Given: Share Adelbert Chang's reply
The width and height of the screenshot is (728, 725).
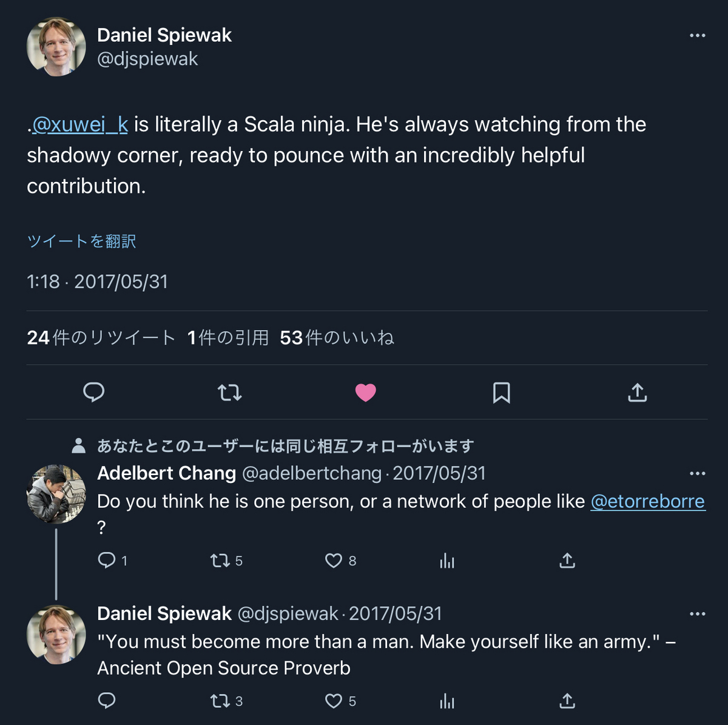Looking at the screenshot, I should (x=567, y=561).
